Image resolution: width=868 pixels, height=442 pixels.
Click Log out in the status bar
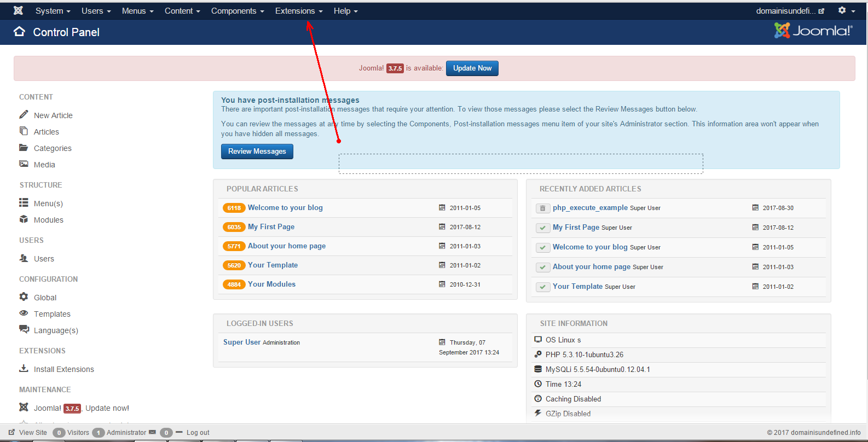198,432
